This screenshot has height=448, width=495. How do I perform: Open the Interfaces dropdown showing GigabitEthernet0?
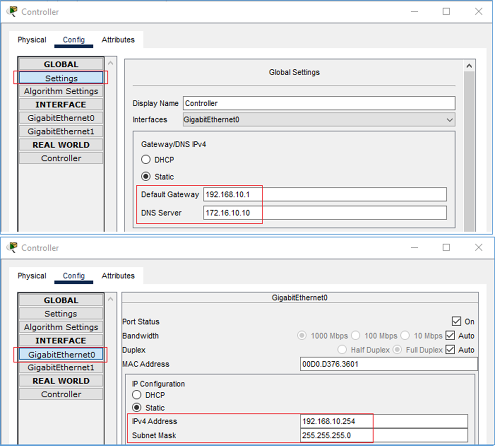coord(450,119)
